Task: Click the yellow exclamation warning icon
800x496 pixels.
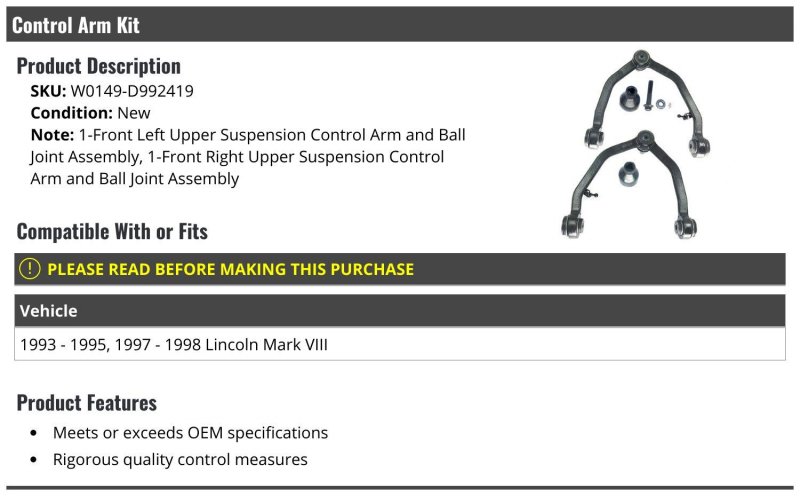Action: click(x=30, y=269)
